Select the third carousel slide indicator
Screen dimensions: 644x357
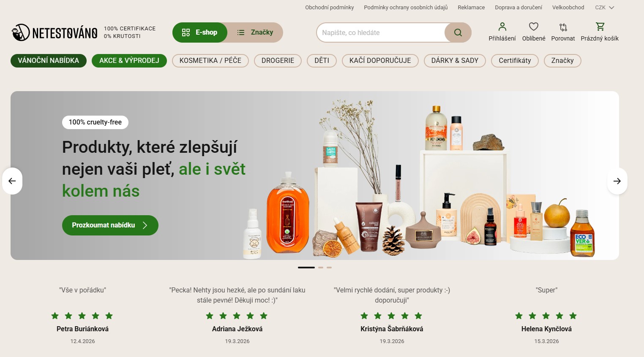click(329, 268)
